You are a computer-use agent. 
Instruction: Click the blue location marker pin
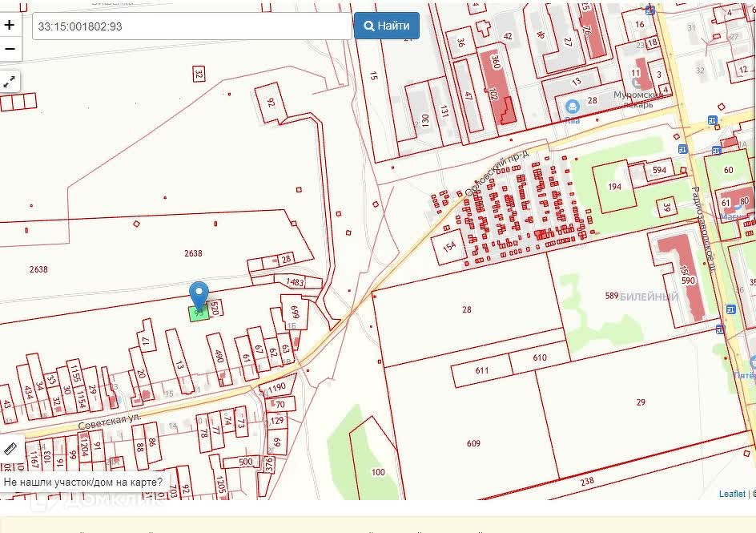pos(199,295)
